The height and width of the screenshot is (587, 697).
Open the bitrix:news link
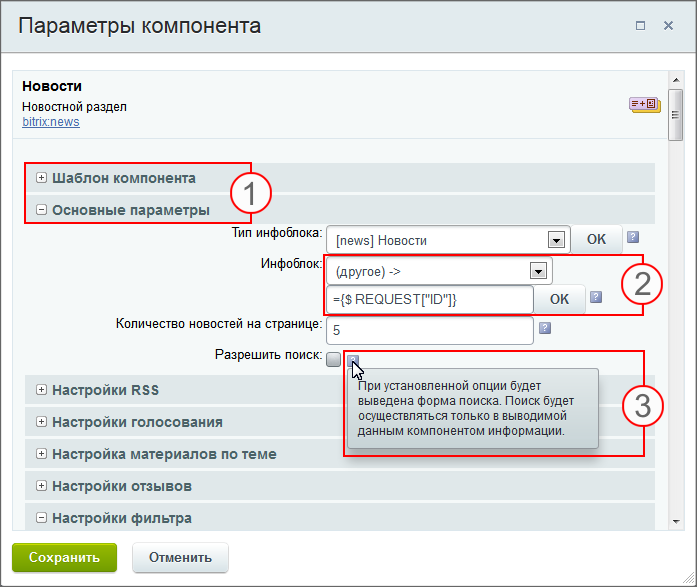[50, 122]
